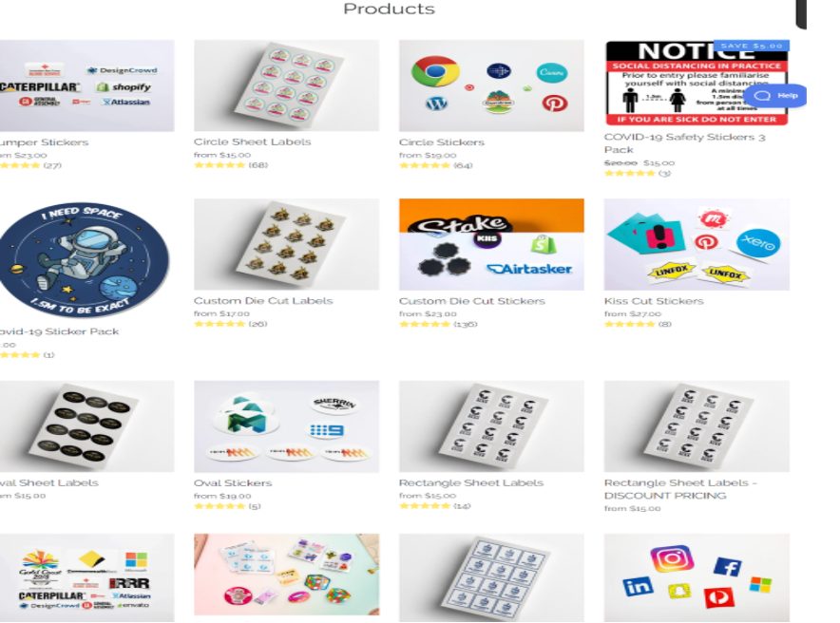The height and width of the screenshot is (623, 840).
Task: Click the Xero logo on Kiss Cut Stickers
Action: tap(758, 243)
